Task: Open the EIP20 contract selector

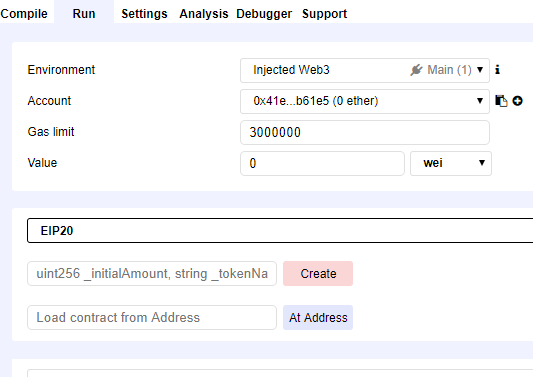Action: tap(280, 230)
